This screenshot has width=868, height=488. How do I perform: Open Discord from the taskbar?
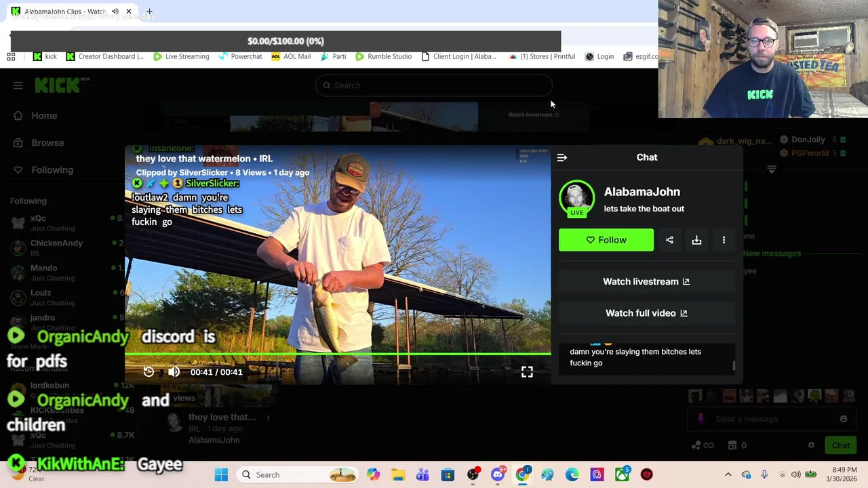[x=498, y=475]
